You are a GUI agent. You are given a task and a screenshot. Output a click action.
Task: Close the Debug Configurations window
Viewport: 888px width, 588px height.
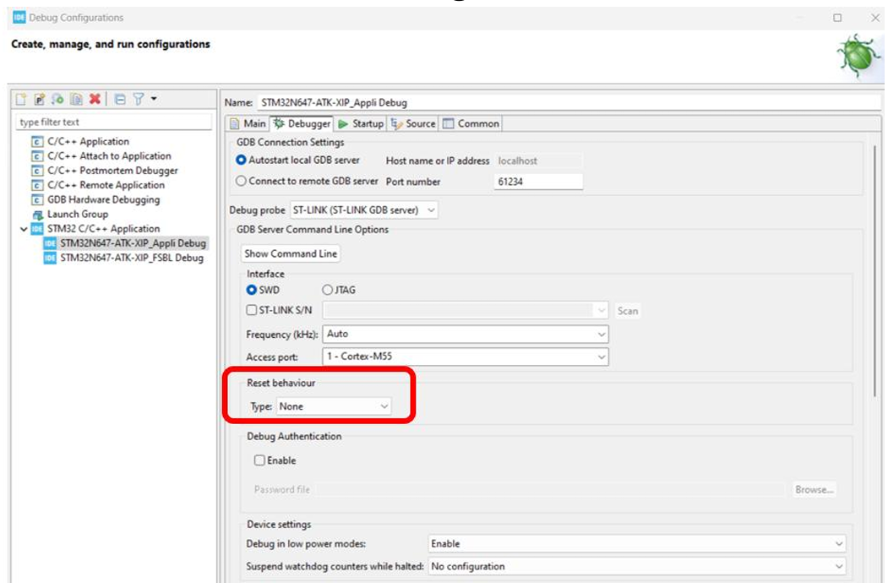pos(875,18)
